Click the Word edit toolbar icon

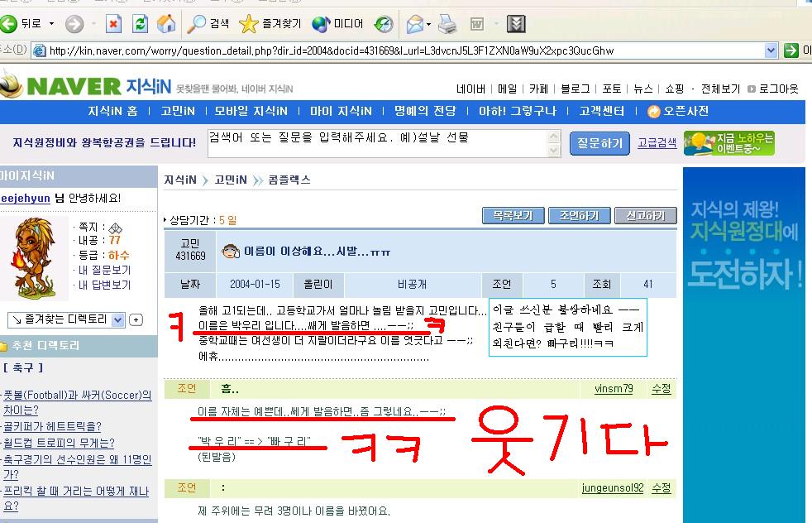477,23
